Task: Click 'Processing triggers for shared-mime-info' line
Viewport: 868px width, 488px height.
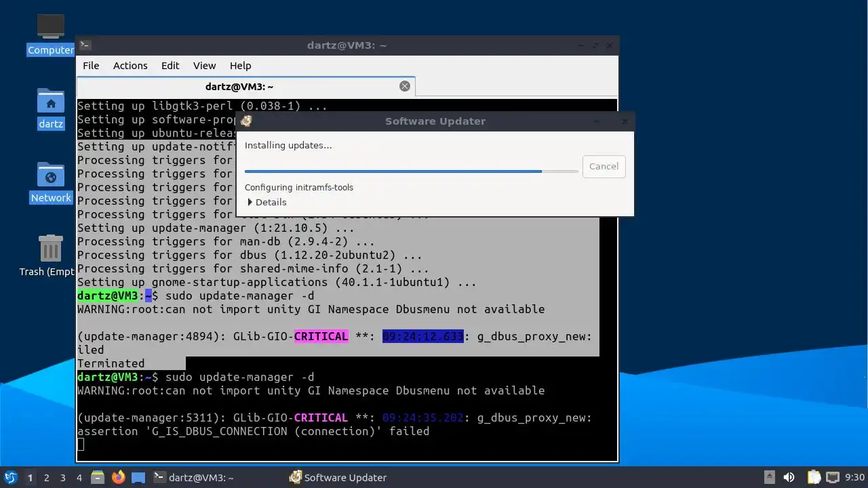Action: click(x=253, y=268)
